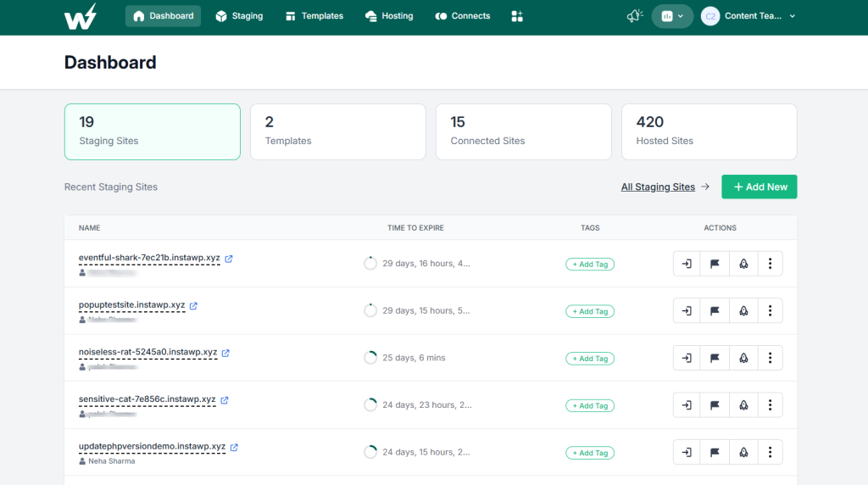
Task: Add a tag to noiseless-rat site
Action: click(590, 358)
